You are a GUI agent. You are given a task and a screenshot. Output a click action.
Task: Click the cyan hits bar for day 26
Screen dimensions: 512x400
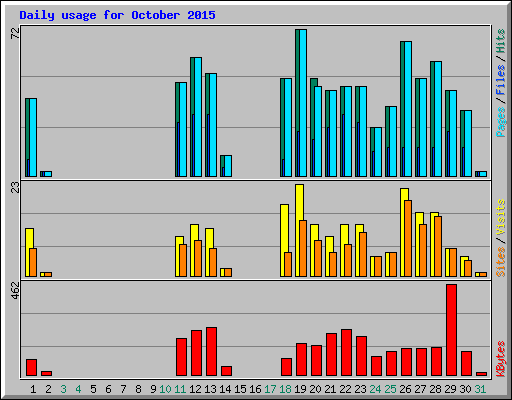408,109
